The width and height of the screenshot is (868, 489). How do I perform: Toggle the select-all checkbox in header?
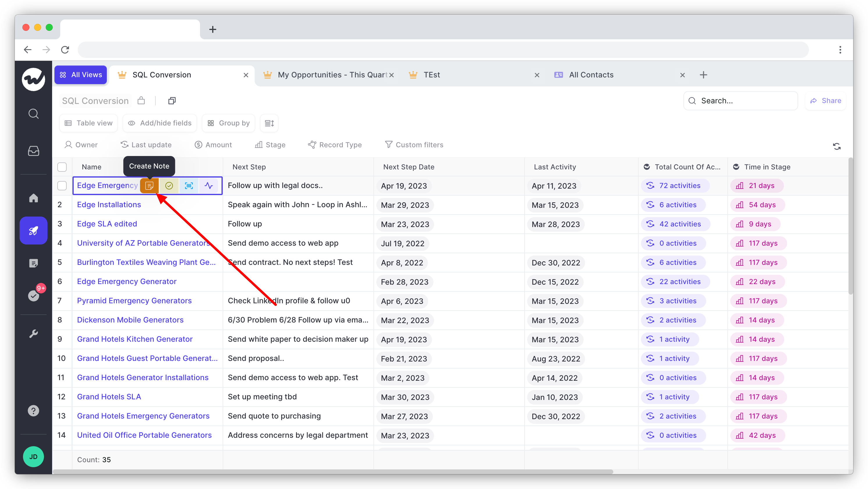pyautogui.click(x=62, y=167)
